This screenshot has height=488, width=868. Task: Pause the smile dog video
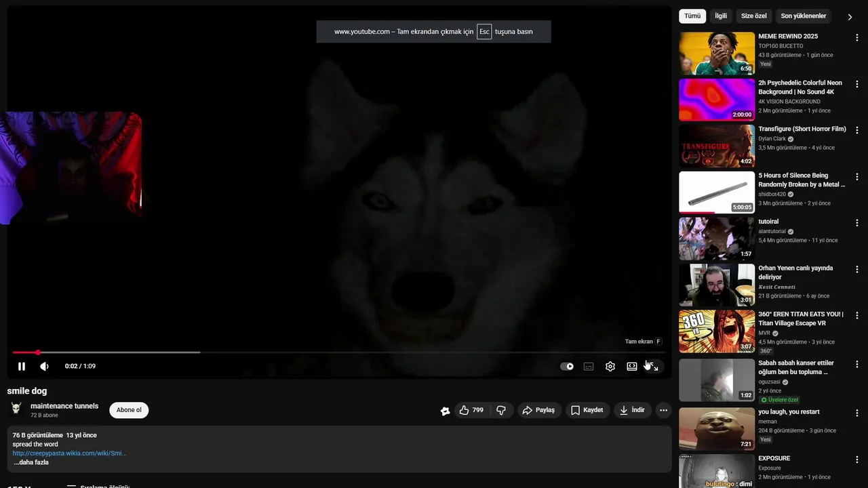[x=22, y=367]
